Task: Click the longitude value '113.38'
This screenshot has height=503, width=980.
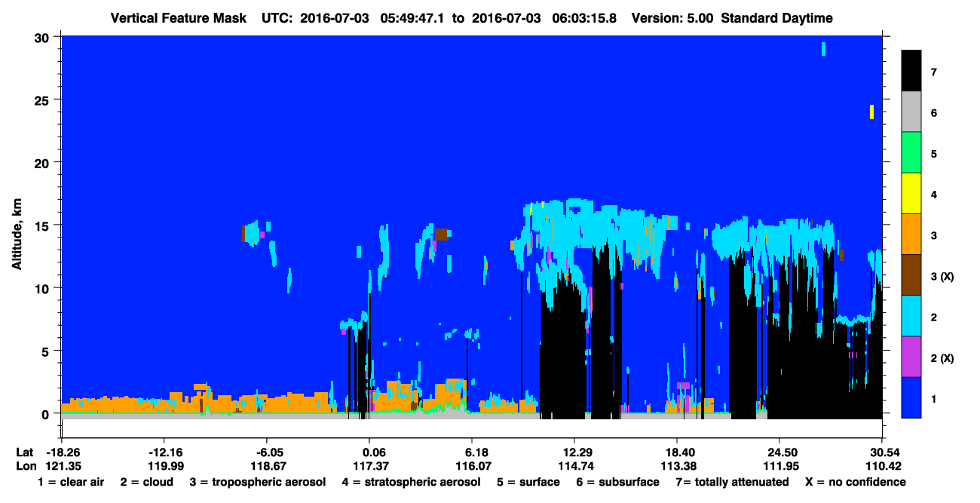Action: tap(677, 465)
